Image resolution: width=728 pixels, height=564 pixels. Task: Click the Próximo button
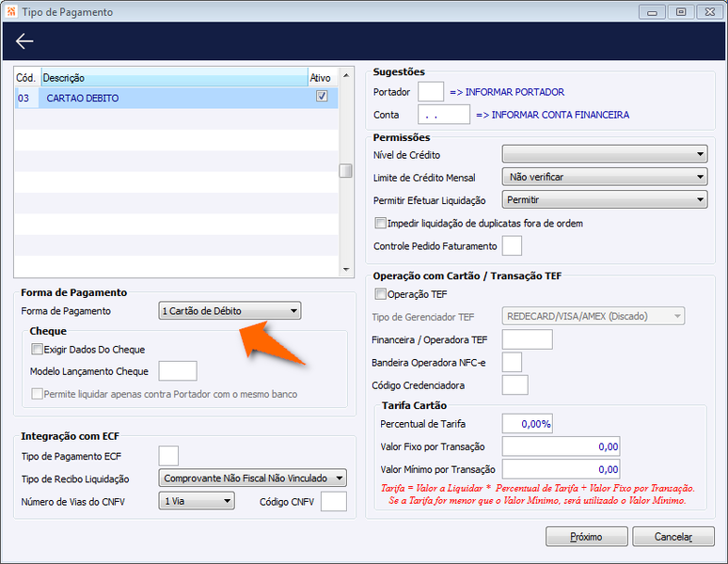click(586, 537)
